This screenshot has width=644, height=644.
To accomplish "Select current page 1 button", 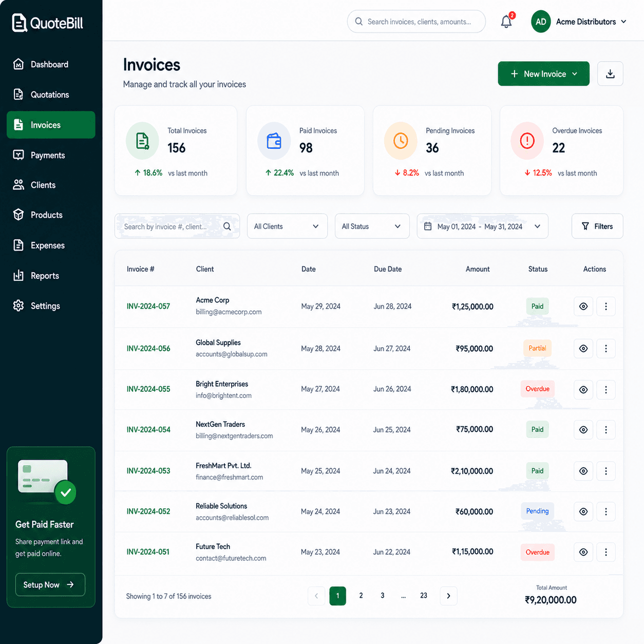I will tap(337, 596).
